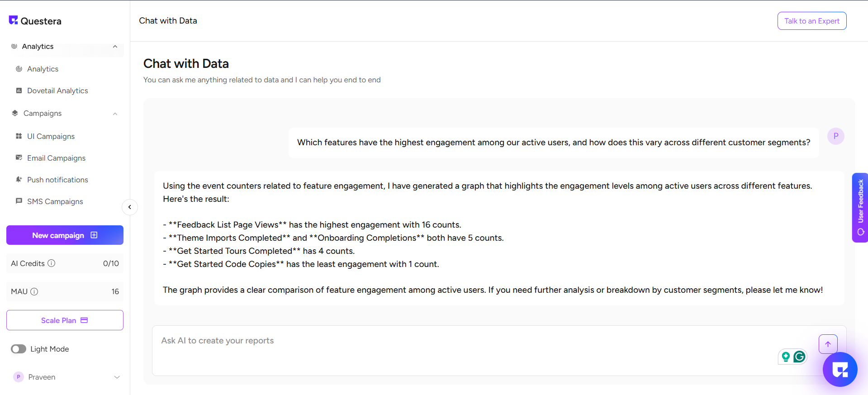
Task: Click the Grammarly icon in input
Action: coord(800,357)
